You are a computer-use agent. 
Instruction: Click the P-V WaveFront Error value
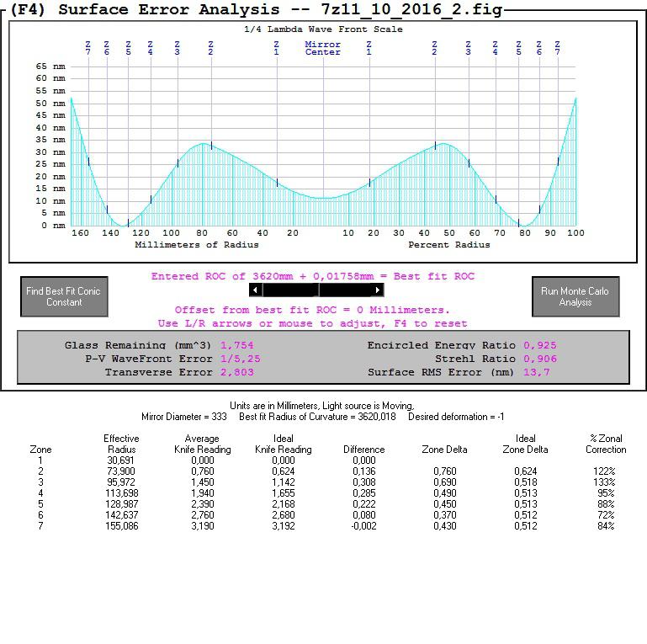(x=240, y=359)
